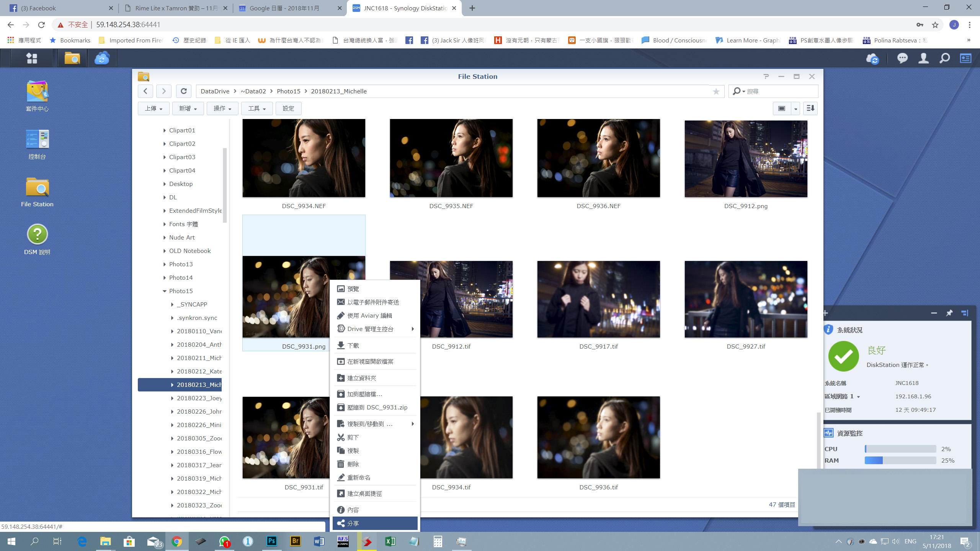Switch to the File Station taskbar icon
The width and height of the screenshot is (980, 551).
coord(72,58)
